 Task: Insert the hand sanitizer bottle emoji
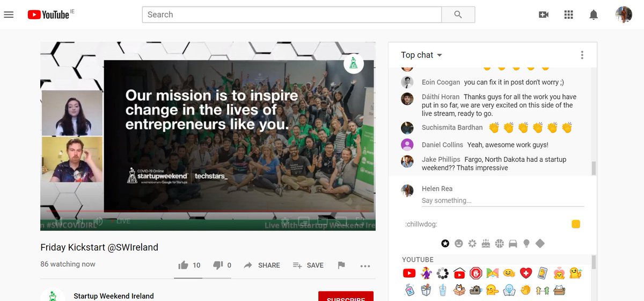pos(409,290)
